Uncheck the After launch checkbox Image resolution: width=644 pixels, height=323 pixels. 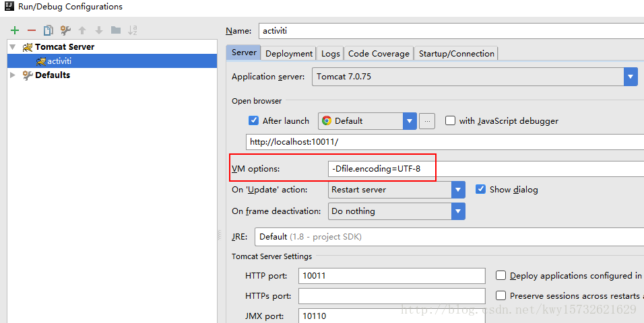coord(253,120)
